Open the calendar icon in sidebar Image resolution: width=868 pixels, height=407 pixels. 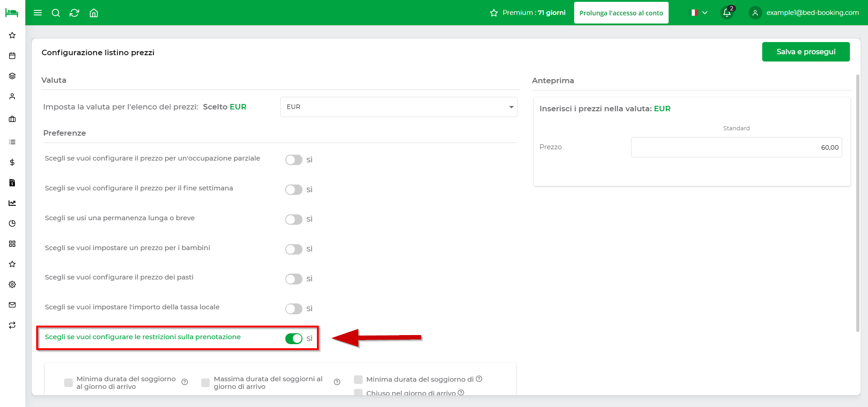[x=12, y=56]
